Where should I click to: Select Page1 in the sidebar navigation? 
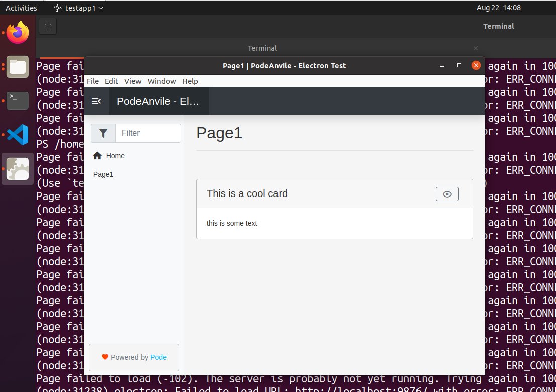tap(103, 174)
